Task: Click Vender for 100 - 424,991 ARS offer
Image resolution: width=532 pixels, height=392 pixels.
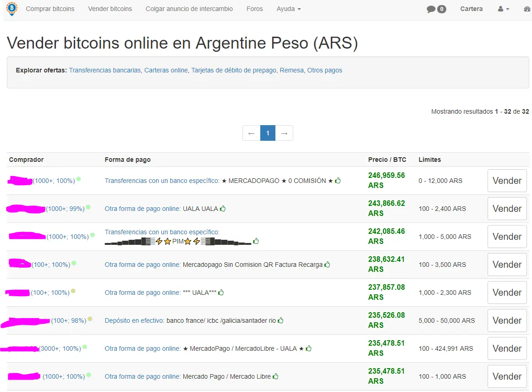Action: pyautogui.click(x=507, y=348)
